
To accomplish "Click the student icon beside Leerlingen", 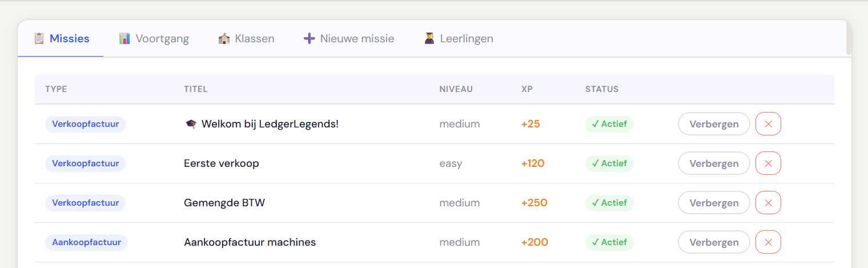I will (429, 39).
